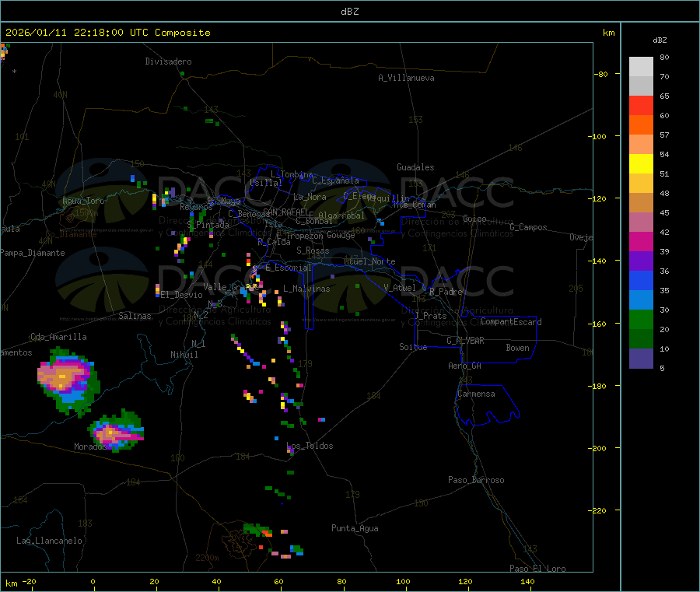The width and height of the screenshot is (700, 592).
Task: Click the Lag_Llancanelo label
Action: tap(49, 541)
